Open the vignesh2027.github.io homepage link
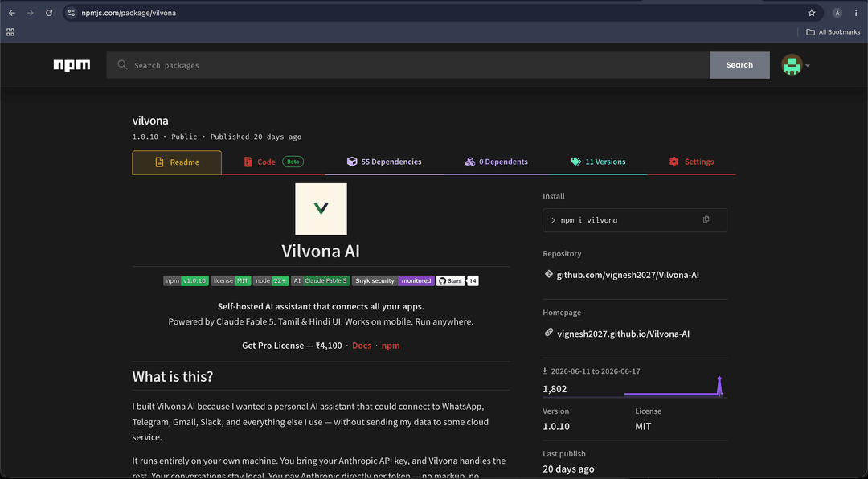868x479 pixels. click(x=624, y=334)
